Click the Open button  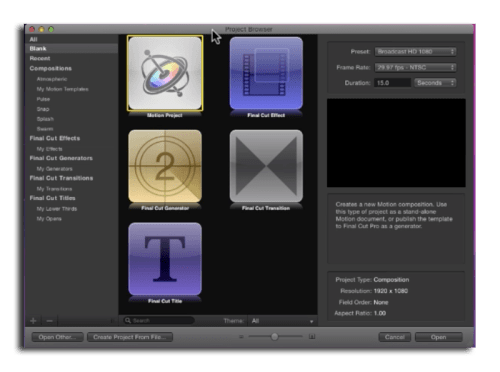pyautogui.click(x=438, y=337)
